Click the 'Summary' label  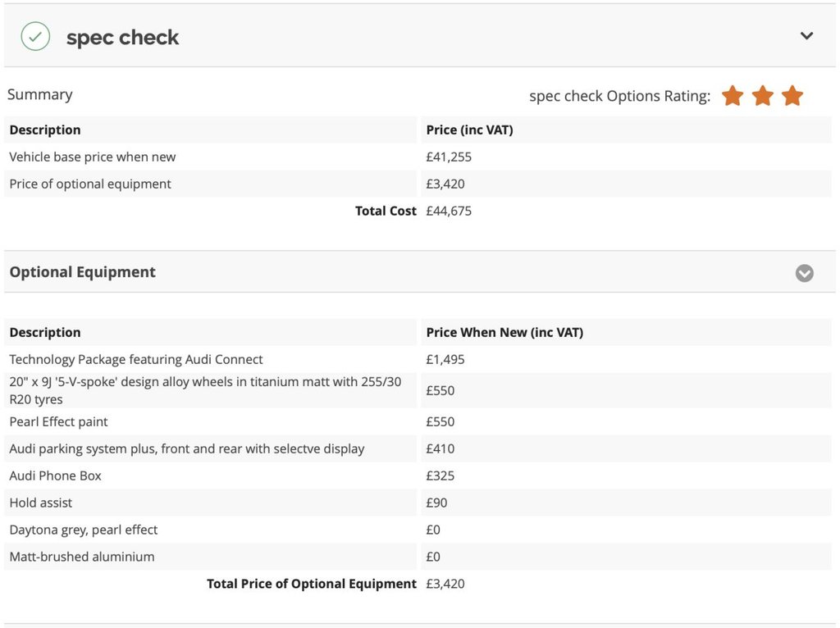pos(40,95)
